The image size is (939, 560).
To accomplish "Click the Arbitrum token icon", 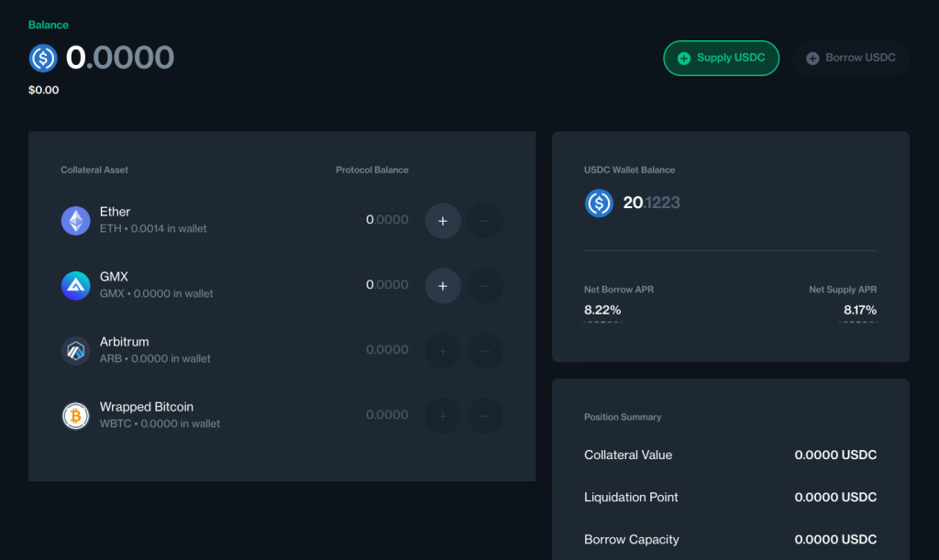I will click(75, 350).
